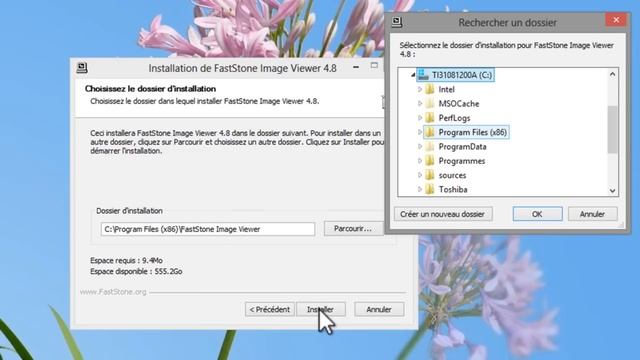Confirm folder choice with OK
This screenshot has width=640, height=360.
(537, 214)
